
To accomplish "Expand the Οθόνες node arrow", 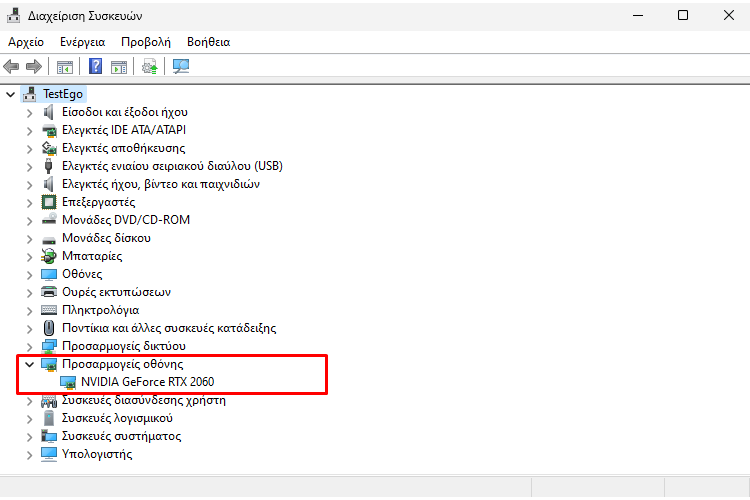I will click(x=30, y=275).
